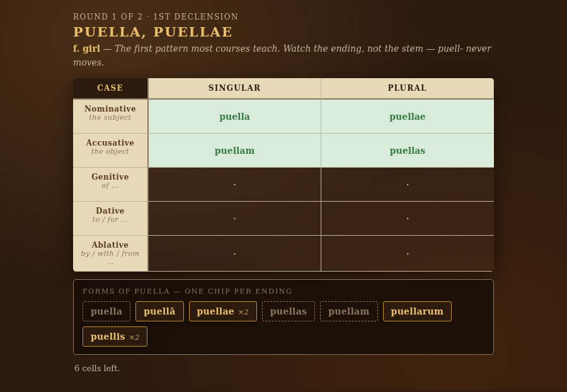Click the PLURAL column header
Viewport: 567px width, 392px height.
(408, 88)
